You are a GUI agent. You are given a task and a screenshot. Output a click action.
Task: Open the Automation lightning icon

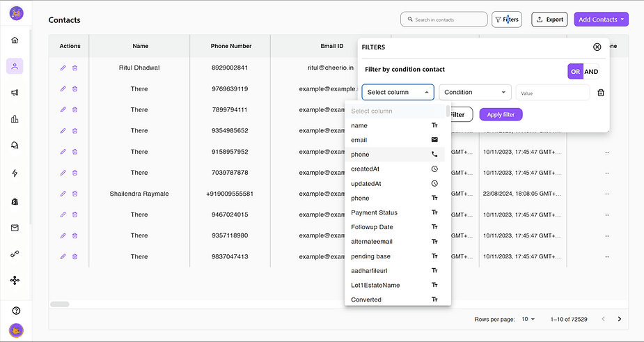point(15,173)
